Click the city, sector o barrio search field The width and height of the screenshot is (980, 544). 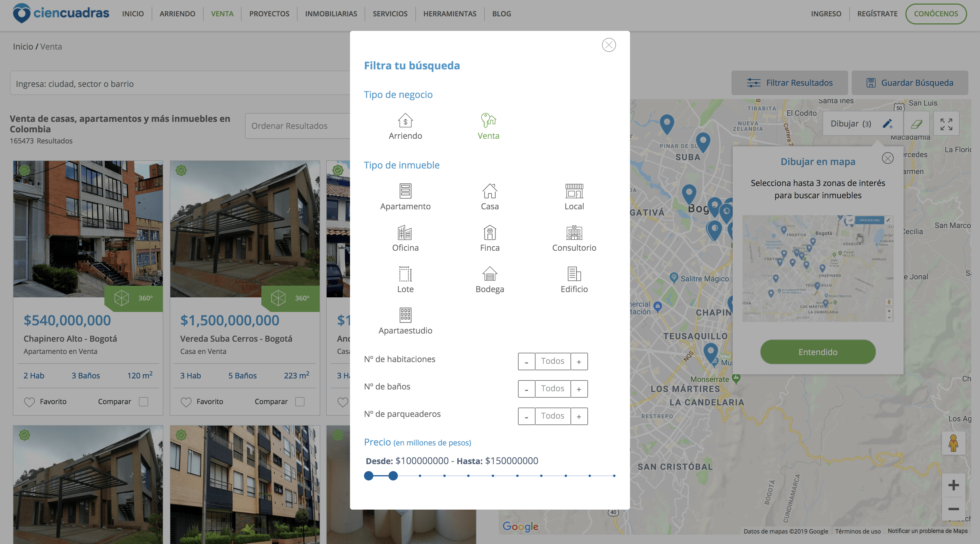coord(179,83)
